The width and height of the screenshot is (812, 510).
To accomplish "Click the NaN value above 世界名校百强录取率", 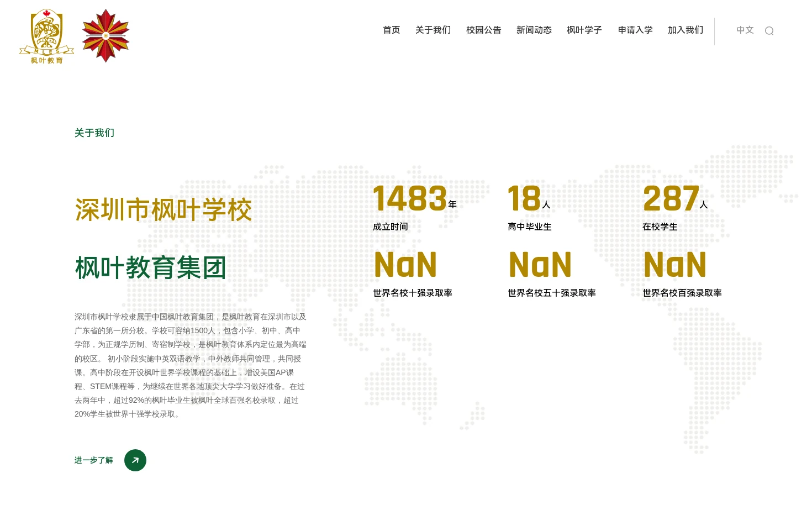I will [x=675, y=265].
